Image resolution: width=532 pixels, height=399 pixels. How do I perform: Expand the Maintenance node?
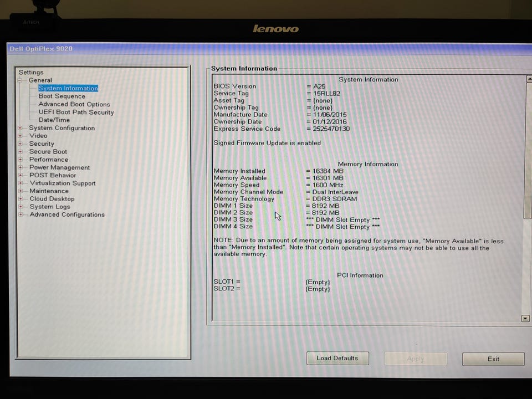pos(21,191)
